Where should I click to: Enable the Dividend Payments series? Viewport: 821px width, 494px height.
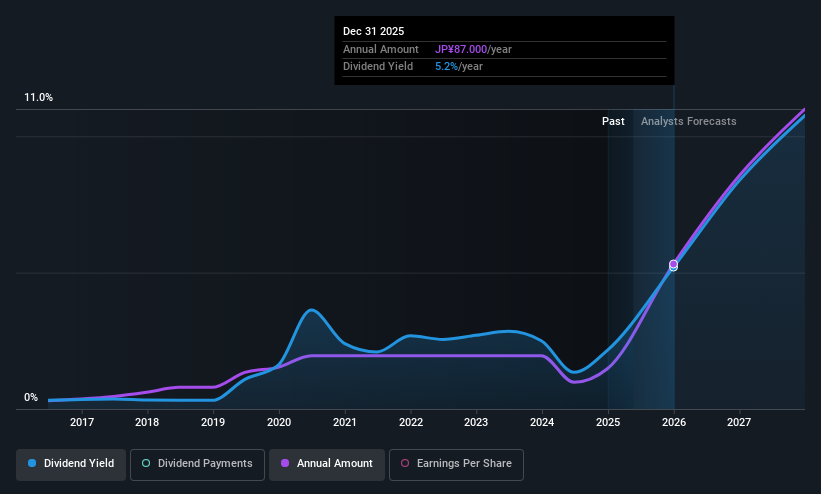coord(197,465)
